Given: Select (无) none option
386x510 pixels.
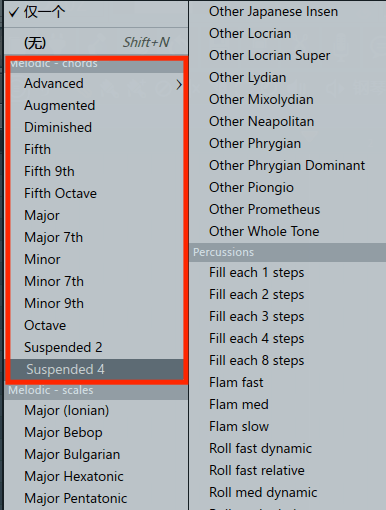Looking at the screenshot, I should pos(96,43).
